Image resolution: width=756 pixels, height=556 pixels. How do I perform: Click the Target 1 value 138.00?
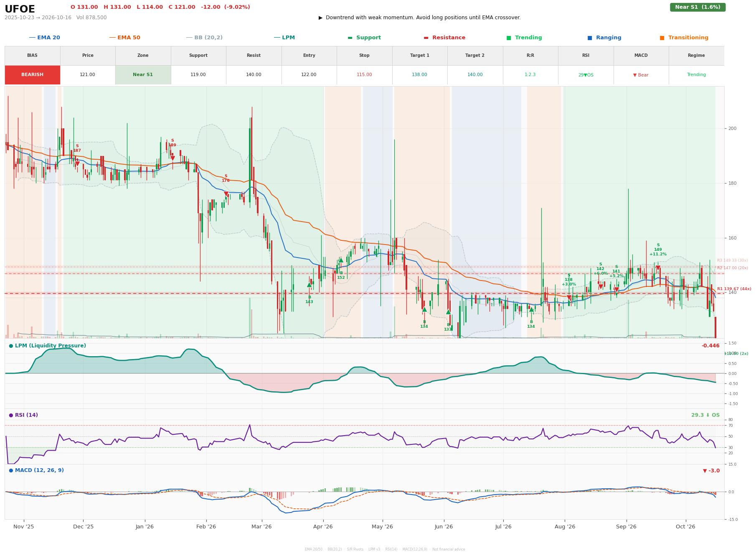coord(419,75)
